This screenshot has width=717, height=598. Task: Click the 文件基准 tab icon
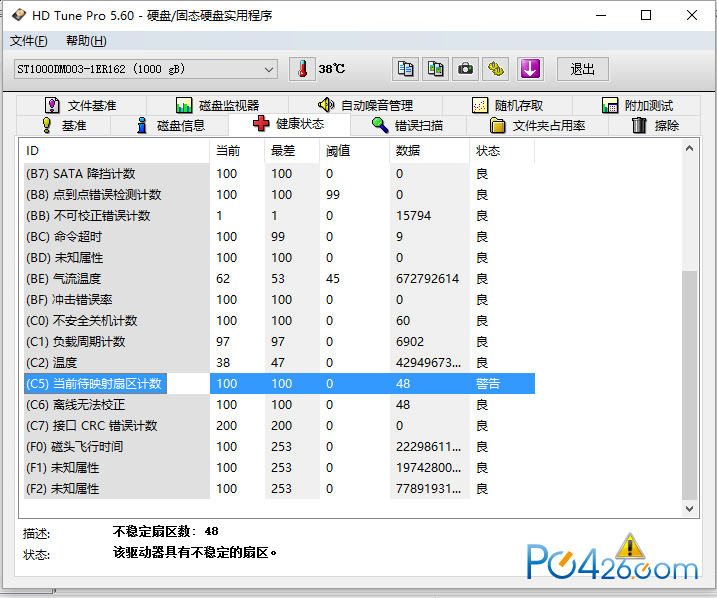52,106
